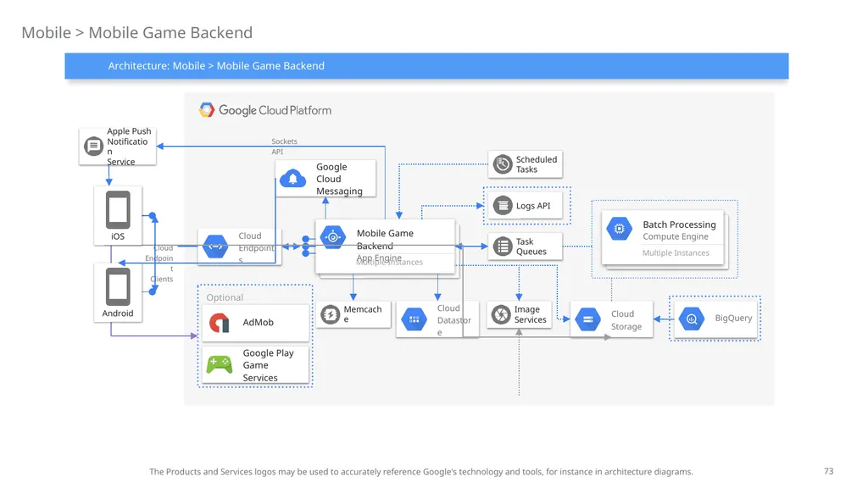Click the 'Logs API' label text
This screenshot has height=488, width=868.
(x=533, y=206)
